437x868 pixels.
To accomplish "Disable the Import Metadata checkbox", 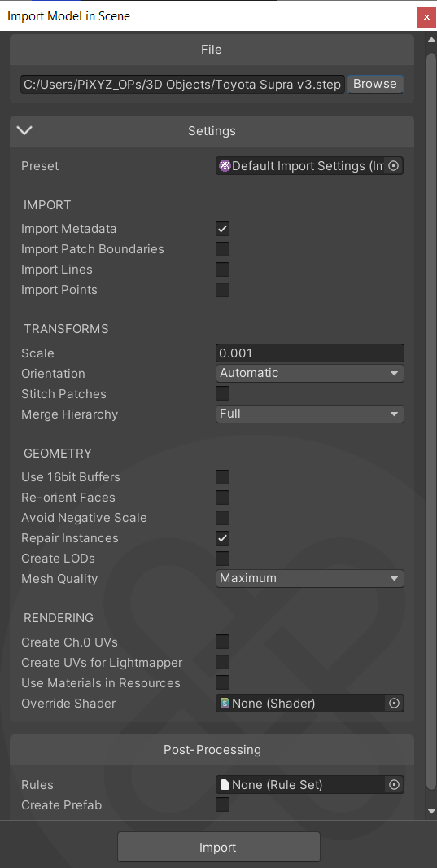I will [x=222, y=229].
